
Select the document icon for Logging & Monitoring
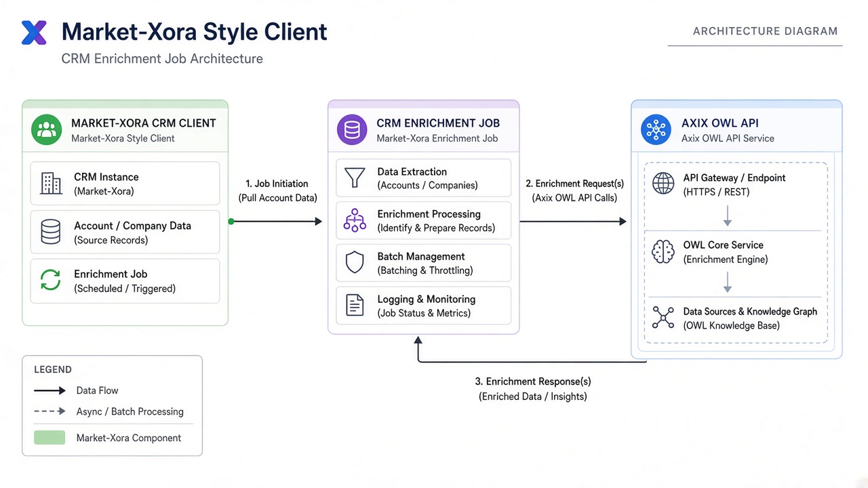[355, 305]
